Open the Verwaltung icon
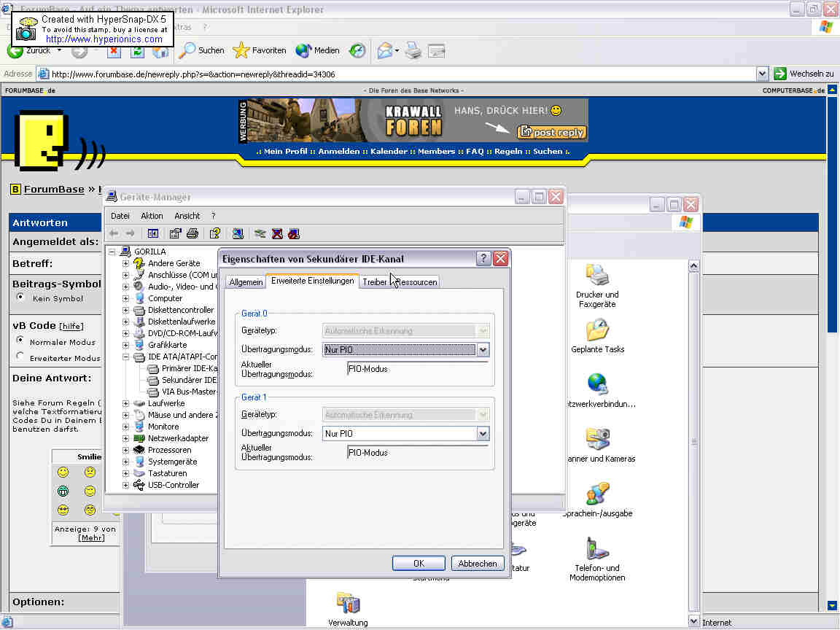 point(348,610)
